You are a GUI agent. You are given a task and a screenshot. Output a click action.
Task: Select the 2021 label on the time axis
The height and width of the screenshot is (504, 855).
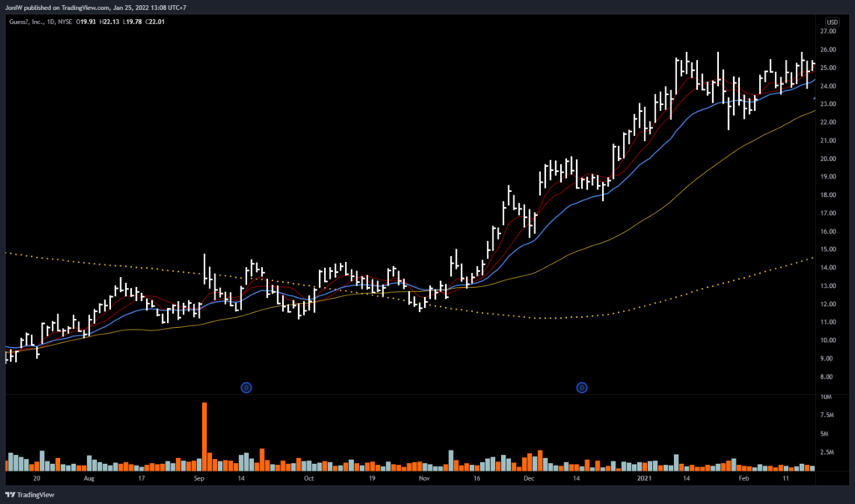pyautogui.click(x=645, y=480)
